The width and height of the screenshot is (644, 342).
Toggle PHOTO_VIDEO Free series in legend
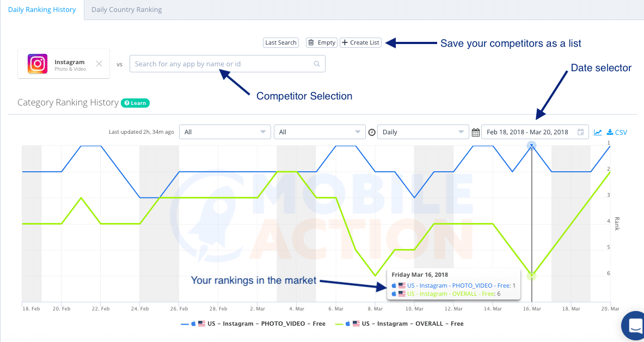[253, 324]
